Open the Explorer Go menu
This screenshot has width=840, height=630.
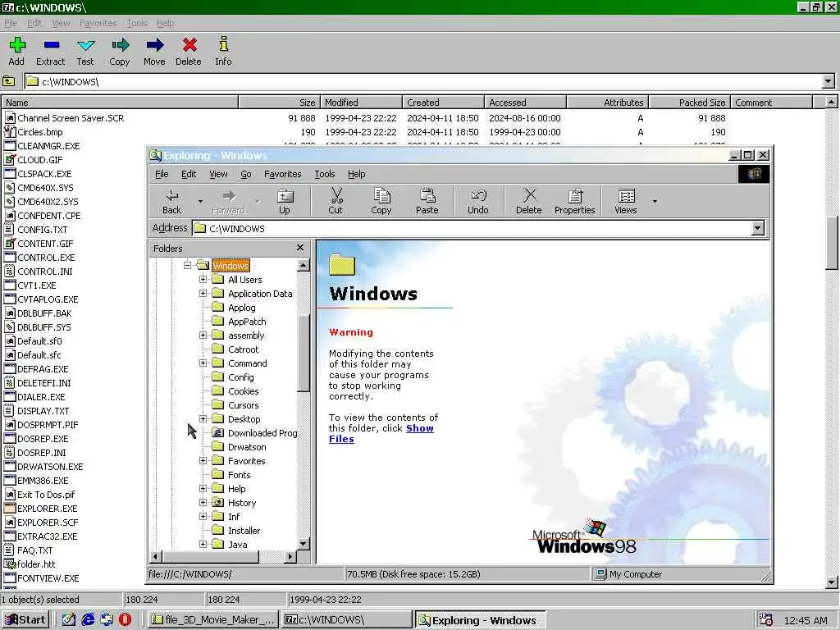(246, 174)
